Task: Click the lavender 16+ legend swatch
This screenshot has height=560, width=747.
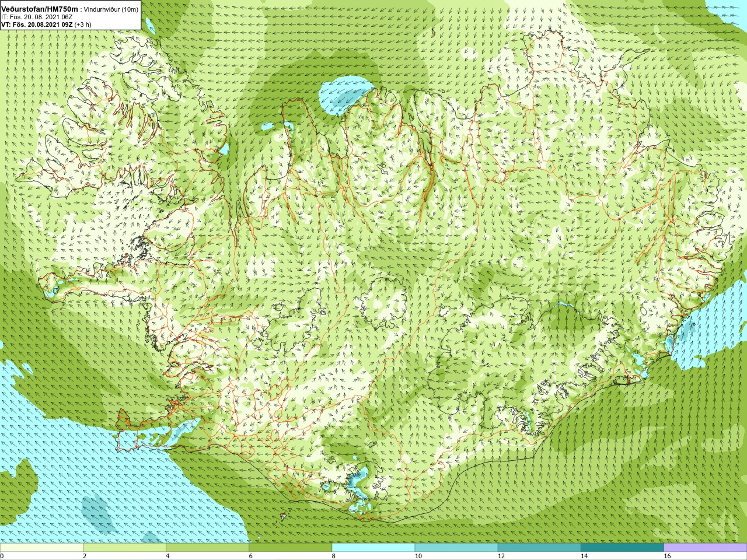Action: pos(705,548)
